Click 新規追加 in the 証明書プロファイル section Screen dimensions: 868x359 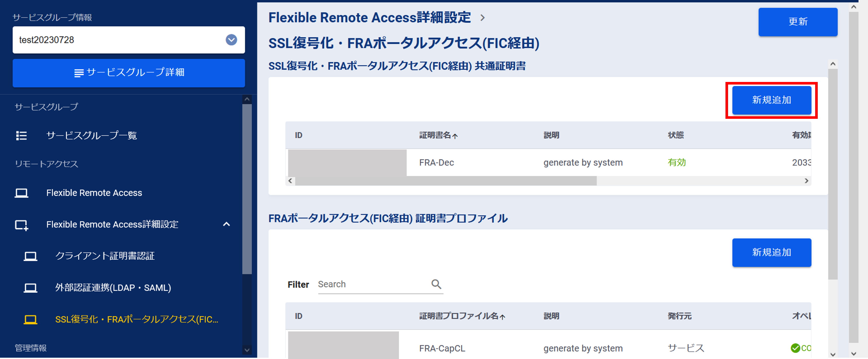(771, 253)
